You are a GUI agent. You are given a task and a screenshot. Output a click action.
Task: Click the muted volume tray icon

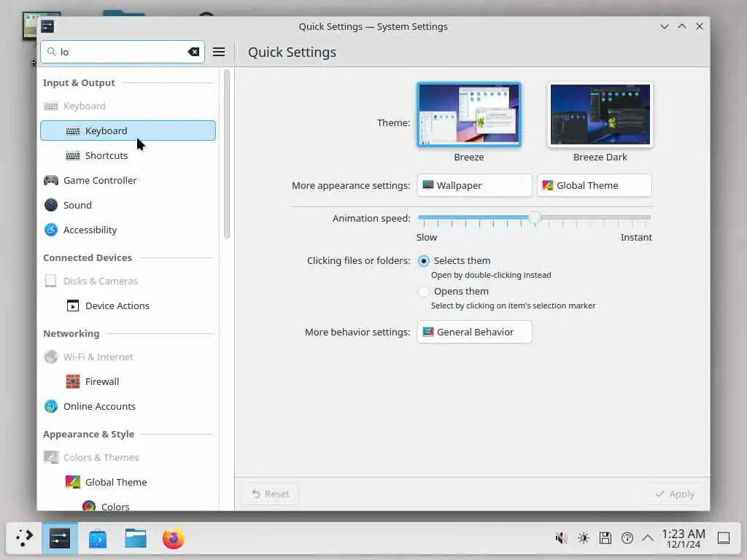pos(561,538)
